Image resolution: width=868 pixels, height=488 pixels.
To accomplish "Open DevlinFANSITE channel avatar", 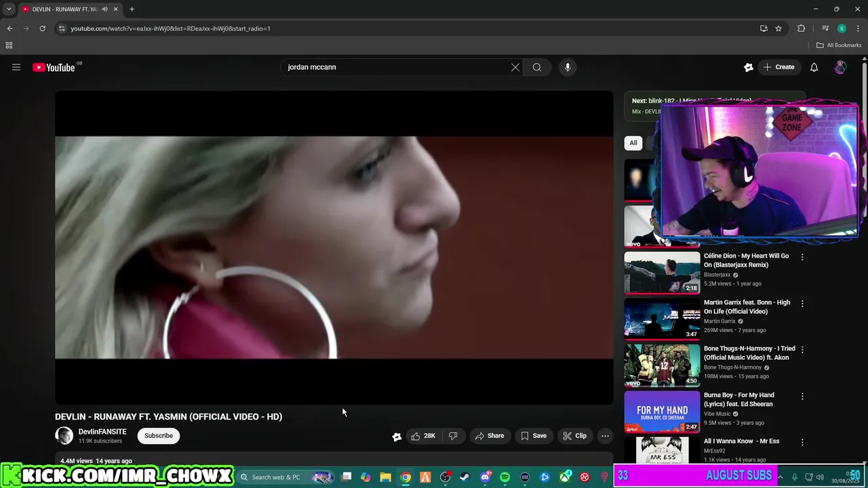I will 64,436.
